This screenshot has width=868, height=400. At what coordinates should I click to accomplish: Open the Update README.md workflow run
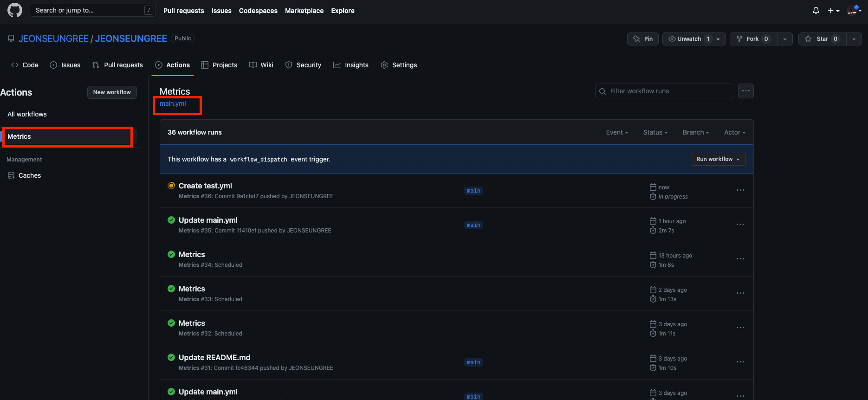pyautogui.click(x=214, y=357)
